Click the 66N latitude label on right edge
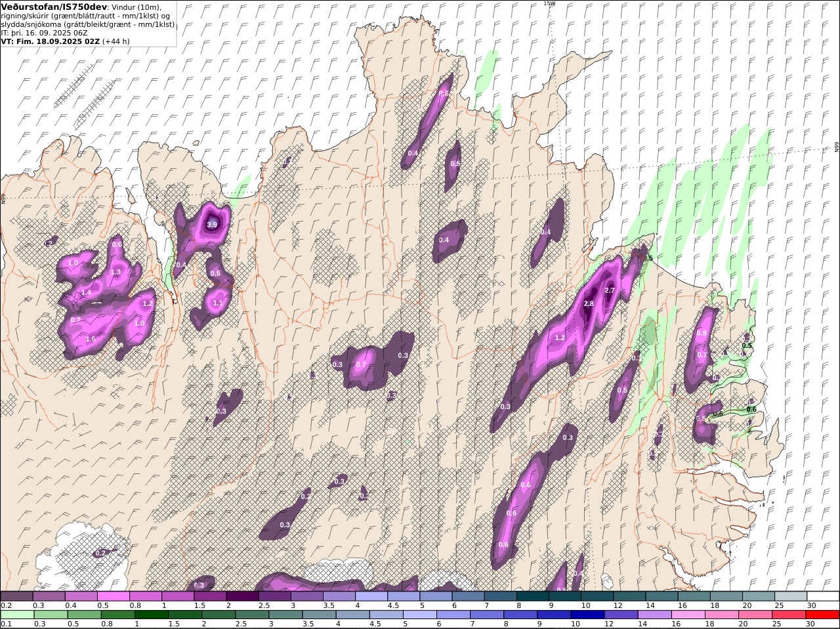Viewport: 840px width, 629px height. [837, 147]
